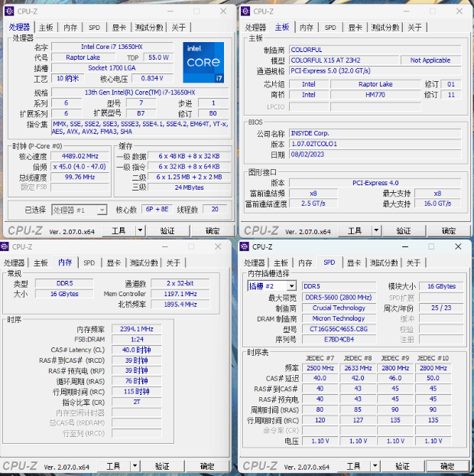Close the JEDEC SPD CPU-Z window
Image resolution: width=474 pixels, height=476 pixels.
458,246
